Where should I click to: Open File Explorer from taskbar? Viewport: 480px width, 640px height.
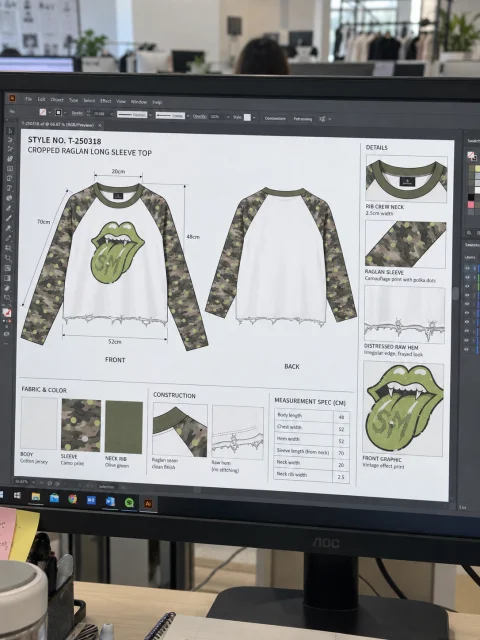click(36, 496)
